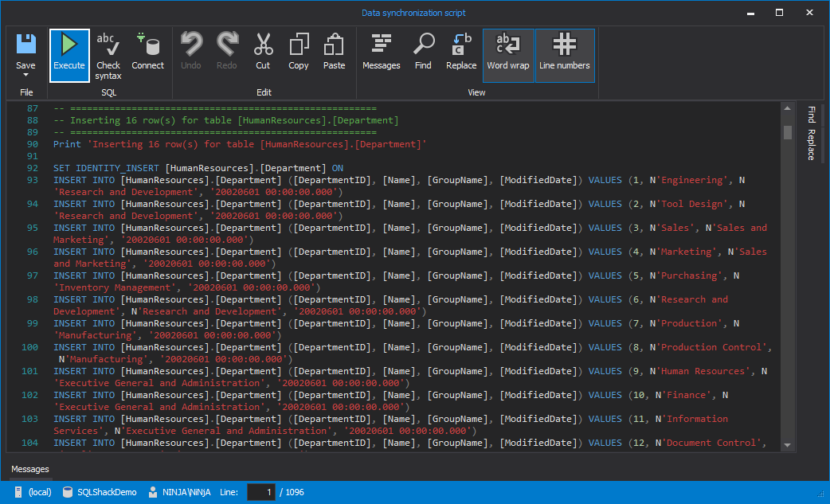The height and width of the screenshot is (504, 830).
Task: Toggle Line numbers display
Action: click(564, 55)
